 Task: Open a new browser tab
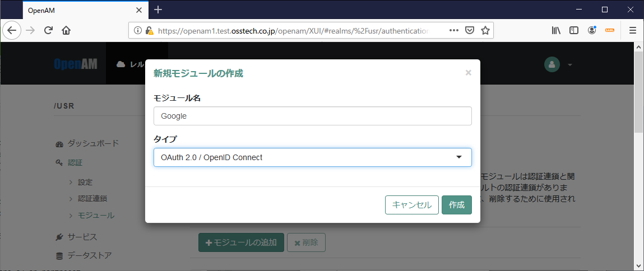(158, 10)
